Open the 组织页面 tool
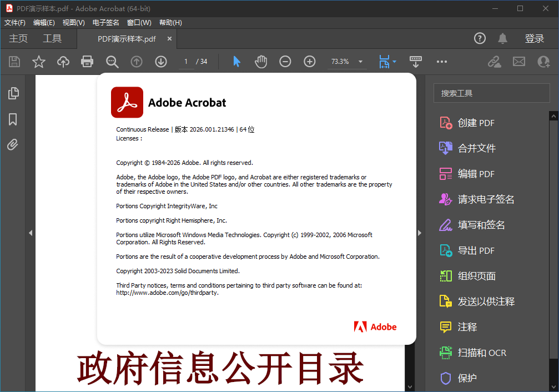The width and height of the screenshot is (559, 392). click(467, 276)
